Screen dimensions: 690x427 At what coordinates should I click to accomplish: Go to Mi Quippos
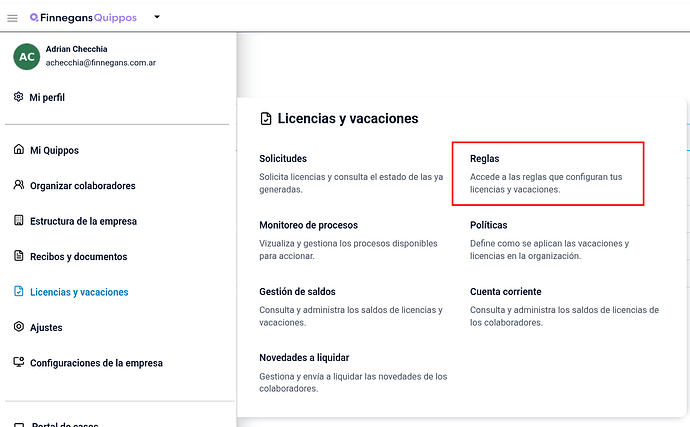(x=55, y=150)
